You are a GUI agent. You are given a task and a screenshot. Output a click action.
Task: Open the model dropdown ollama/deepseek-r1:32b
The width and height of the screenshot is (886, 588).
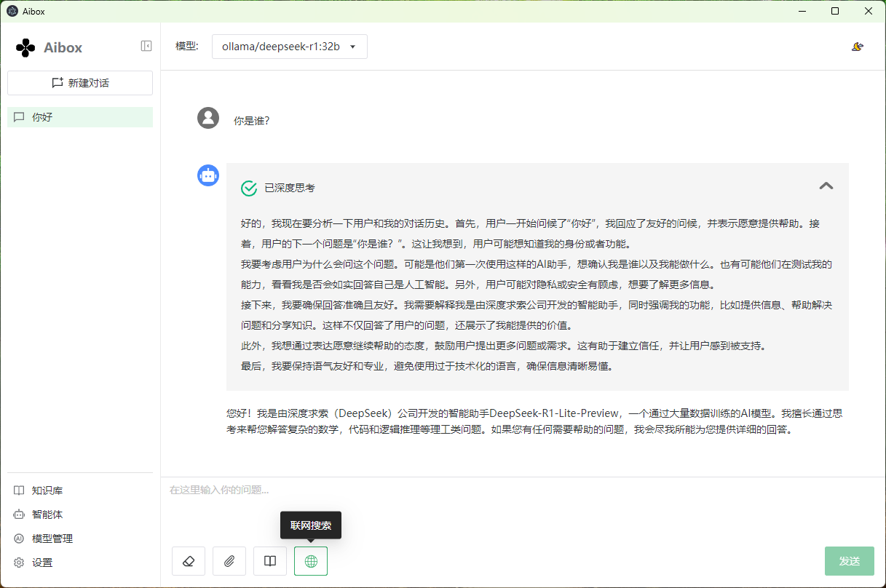tap(290, 47)
